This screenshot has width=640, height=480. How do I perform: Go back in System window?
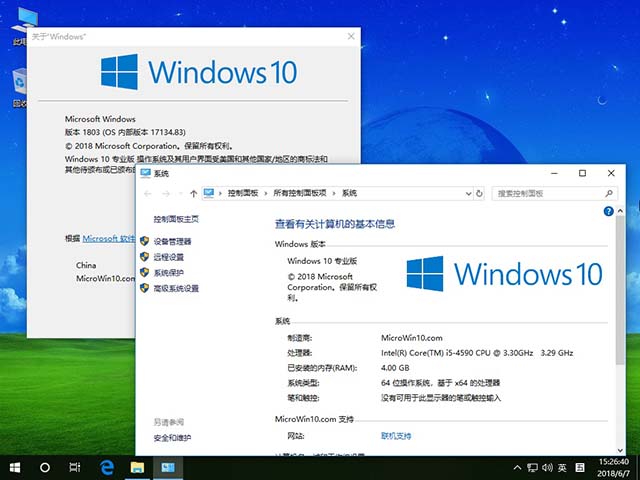pyautogui.click(x=148, y=193)
